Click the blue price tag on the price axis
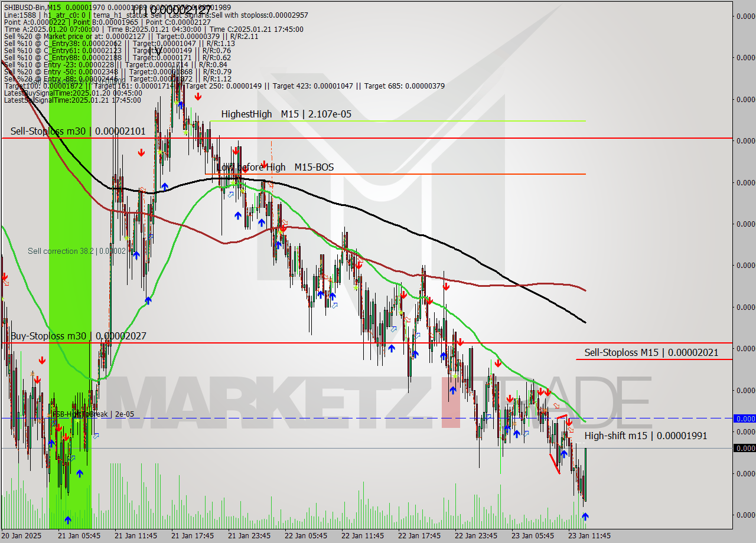The height and width of the screenshot is (543, 756). pos(744,418)
